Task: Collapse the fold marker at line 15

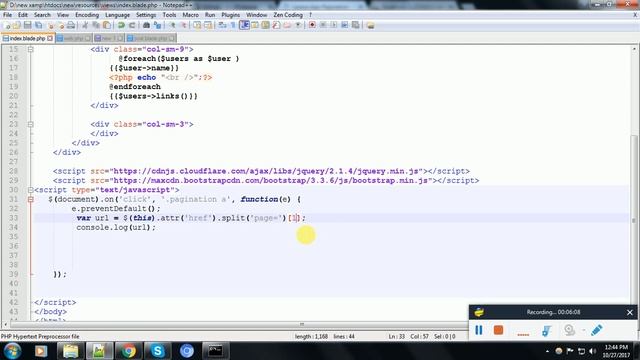Action: tap(31, 49)
